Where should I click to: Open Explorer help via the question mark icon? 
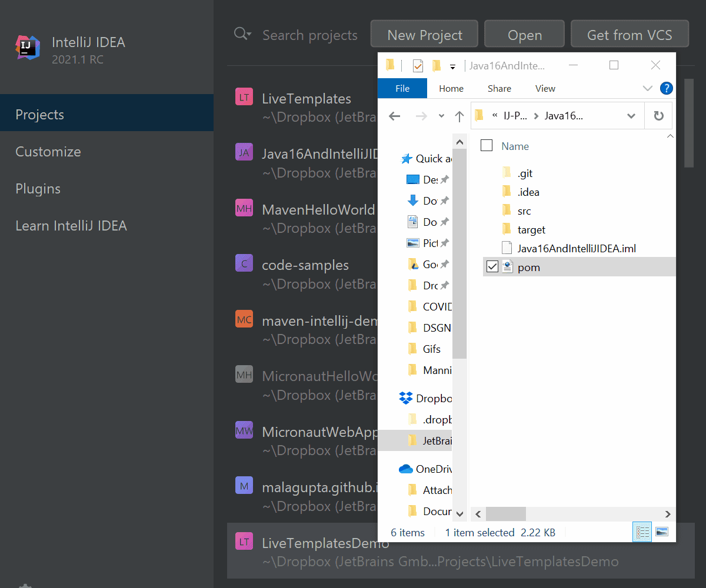[x=667, y=88]
